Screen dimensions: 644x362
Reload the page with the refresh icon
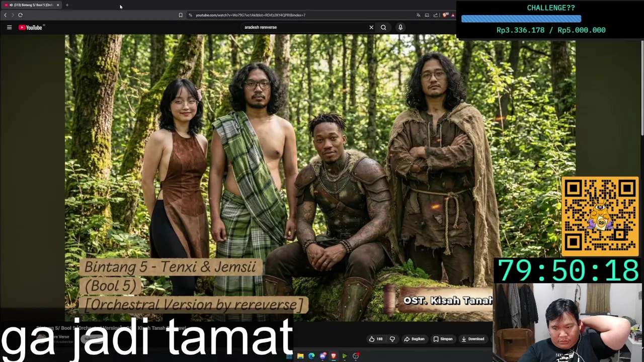[20, 15]
